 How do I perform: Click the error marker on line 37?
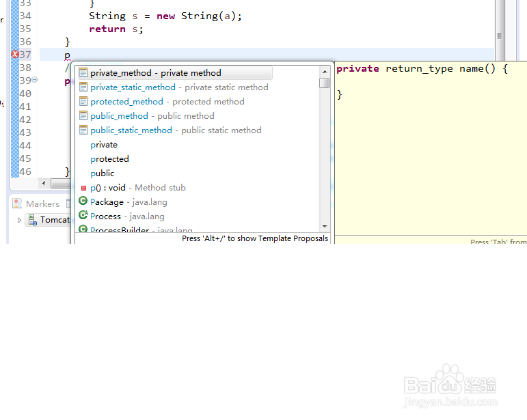click(15, 55)
